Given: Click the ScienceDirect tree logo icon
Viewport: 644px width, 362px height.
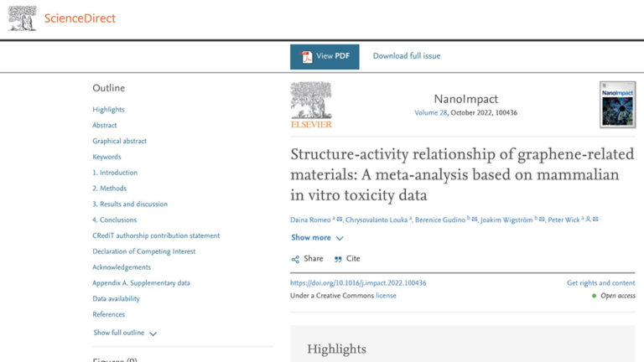Looking at the screenshot, I should [23, 18].
